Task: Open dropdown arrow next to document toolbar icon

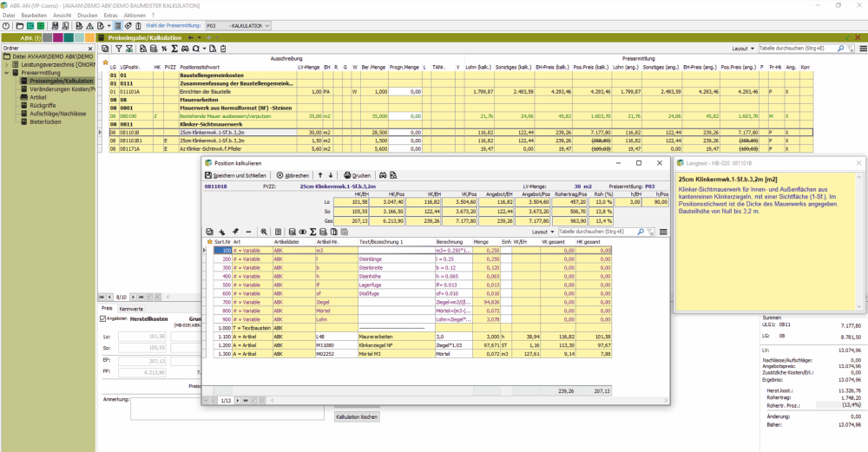Action: point(108,26)
